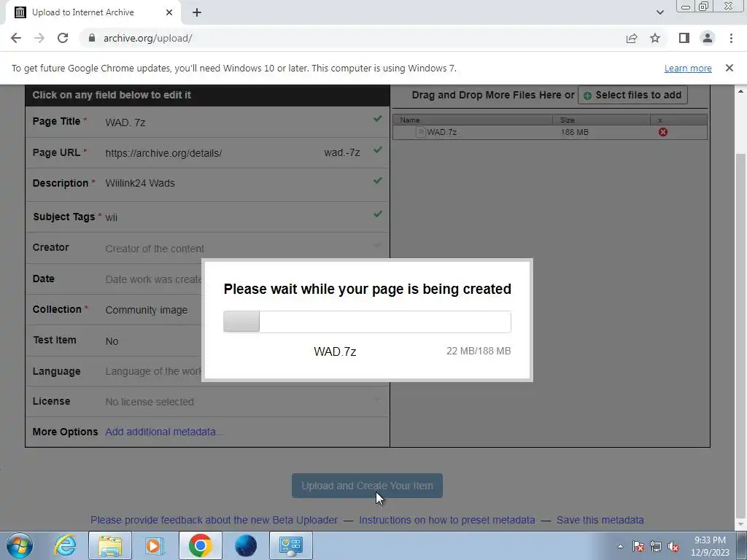
Task: Open Chrome three-dot menu
Action: [x=731, y=38]
